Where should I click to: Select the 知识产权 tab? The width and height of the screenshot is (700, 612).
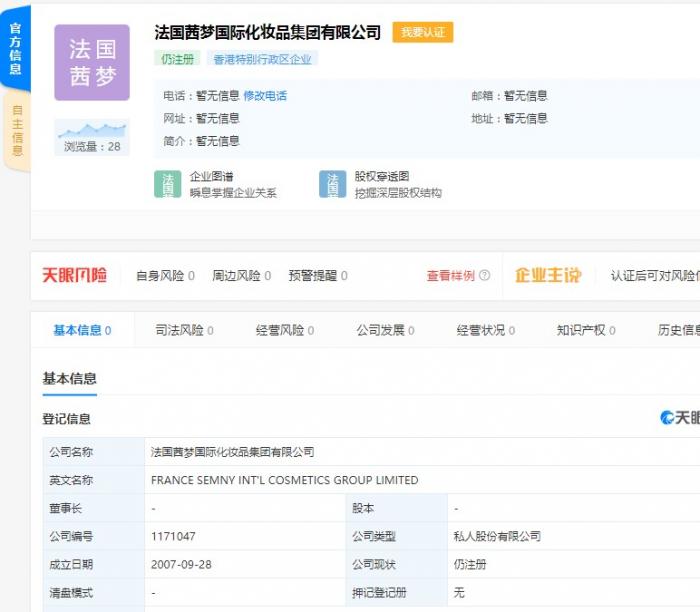(586, 330)
